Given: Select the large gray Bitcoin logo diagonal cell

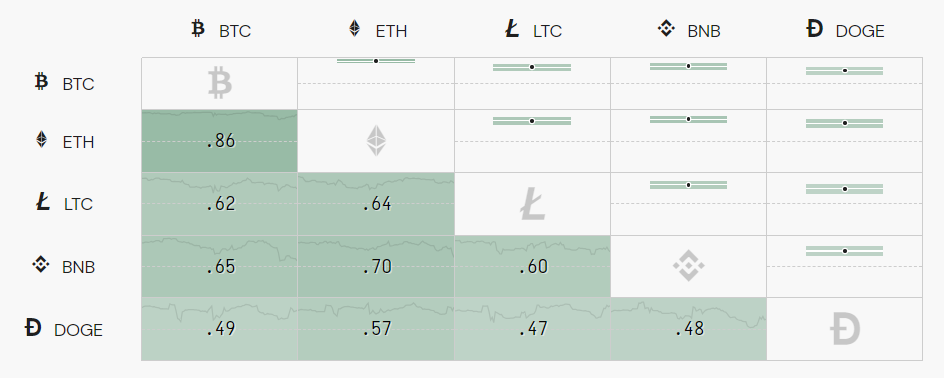Looking at the screenshot, I should 220,84.
